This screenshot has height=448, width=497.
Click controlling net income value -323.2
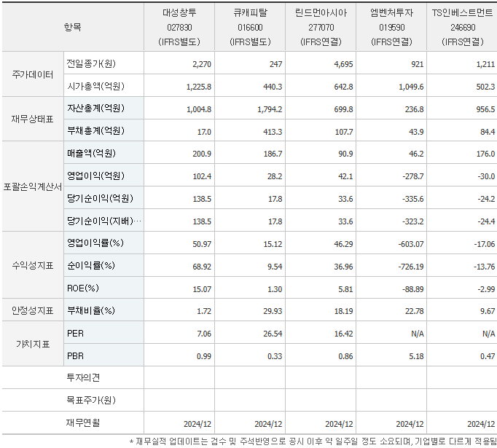(x=413, y=221)
